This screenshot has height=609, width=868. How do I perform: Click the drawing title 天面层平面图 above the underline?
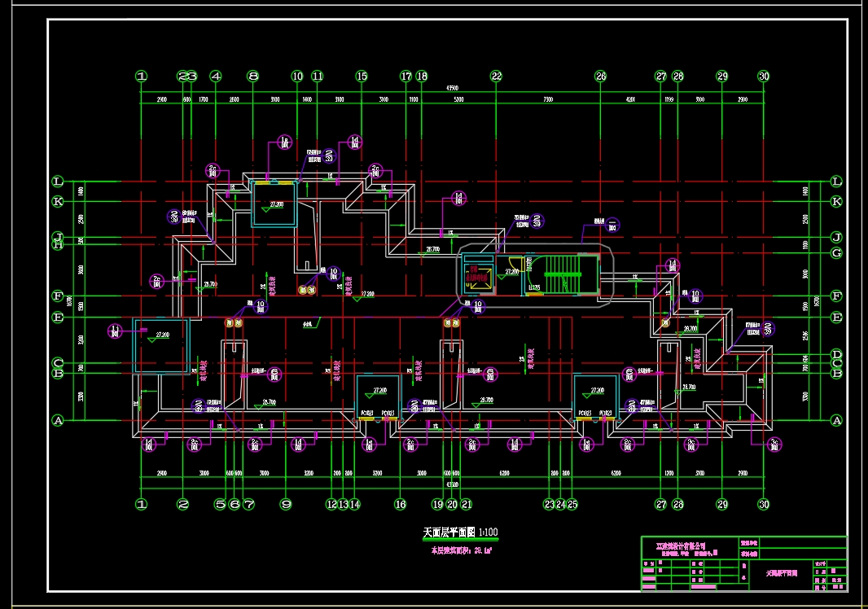pyautogui.click(x=449, y=532)
